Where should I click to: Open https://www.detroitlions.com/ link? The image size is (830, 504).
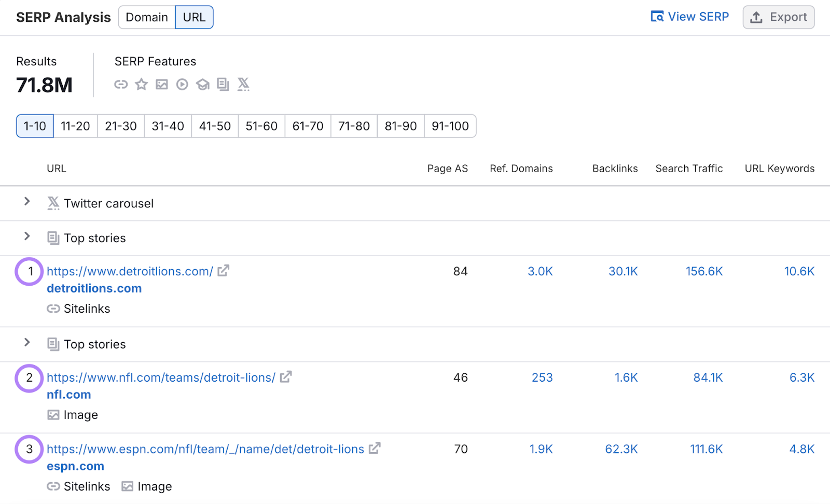click(130, 271)
